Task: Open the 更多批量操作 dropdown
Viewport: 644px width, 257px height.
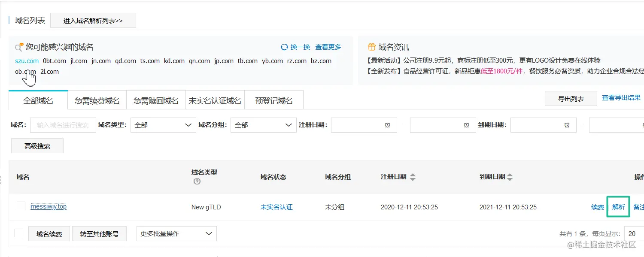Action: click(176, 233)
